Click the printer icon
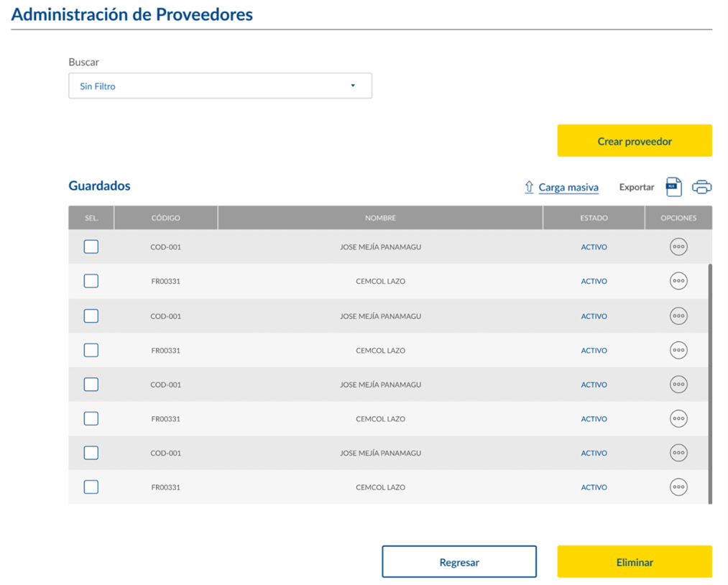Image resolution: width=728 pixels, height=585 pixels. tap(701, 187)
